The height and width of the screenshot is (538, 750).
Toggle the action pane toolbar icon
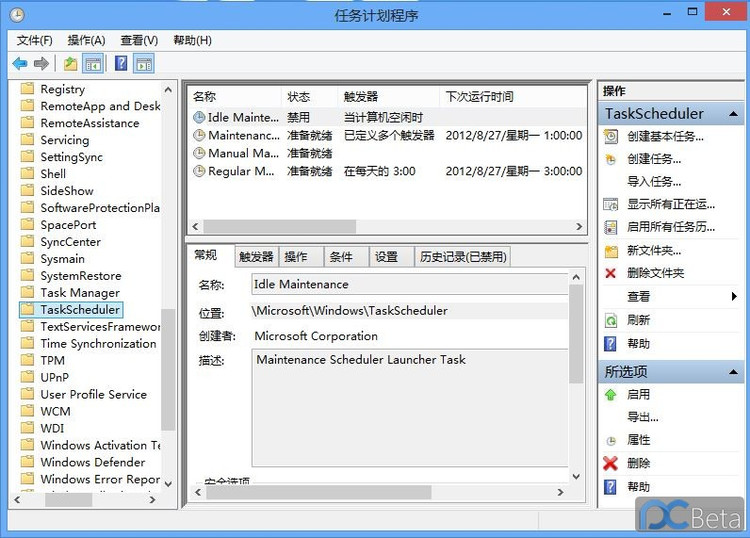[x=144, y=64]
